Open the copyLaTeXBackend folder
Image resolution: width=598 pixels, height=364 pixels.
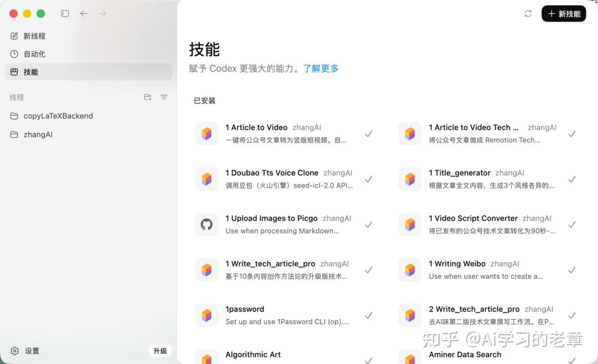[89, 116]
